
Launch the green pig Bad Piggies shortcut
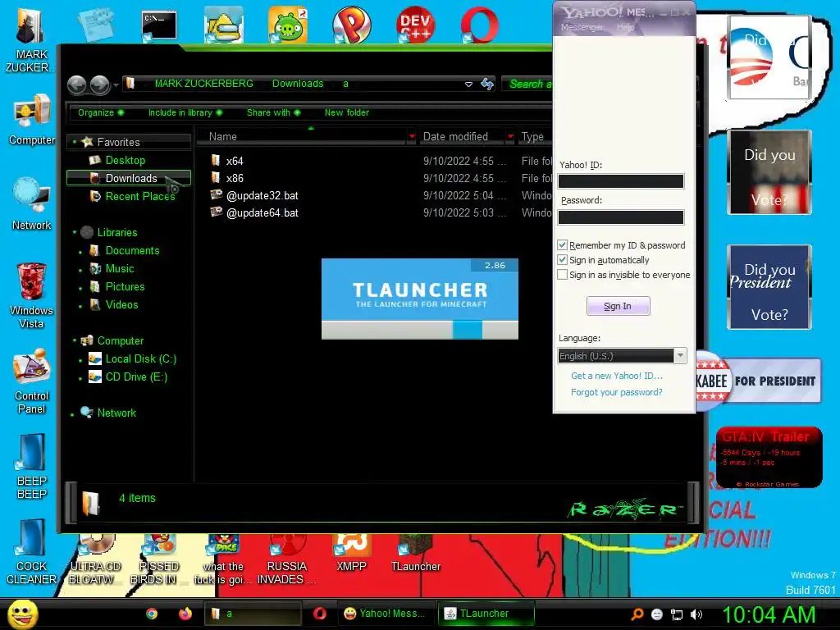tap(288, 25)
